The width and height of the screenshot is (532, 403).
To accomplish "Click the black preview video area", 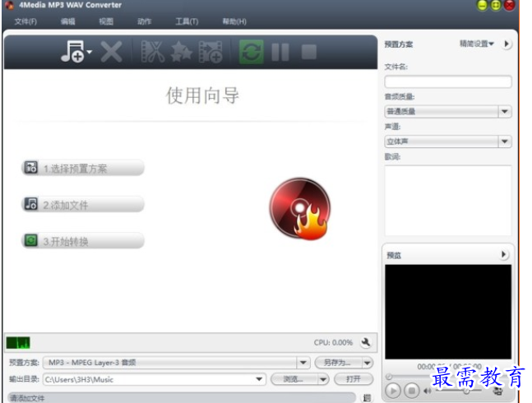I will click(448, 312).
